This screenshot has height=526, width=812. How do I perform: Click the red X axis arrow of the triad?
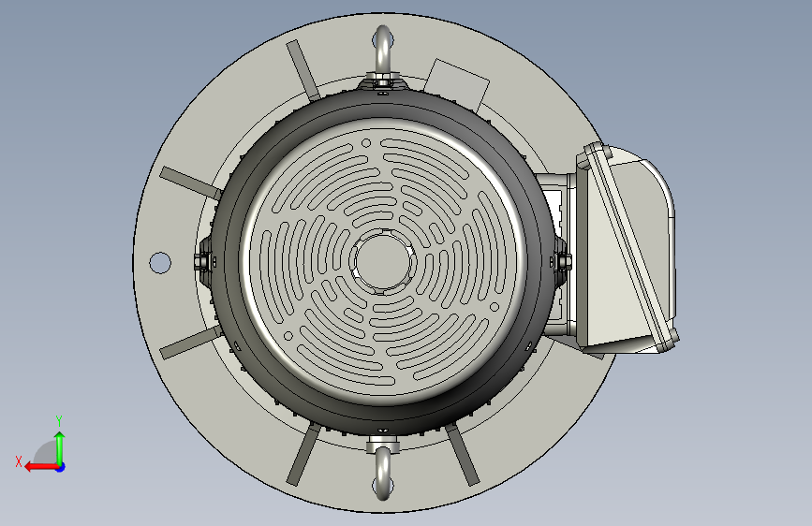[x=40, y=466]
